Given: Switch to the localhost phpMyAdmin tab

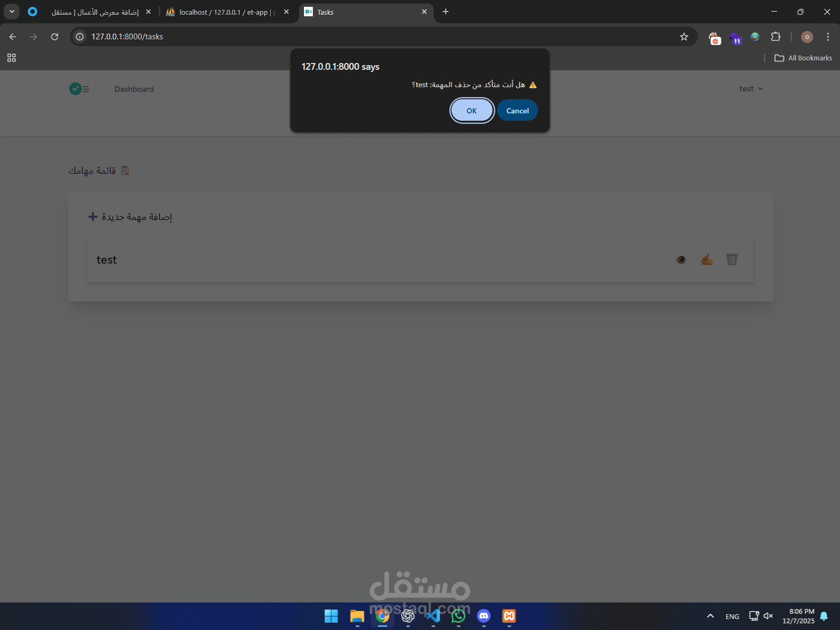Looking at the screenshot, I should [x=227, y=12].
